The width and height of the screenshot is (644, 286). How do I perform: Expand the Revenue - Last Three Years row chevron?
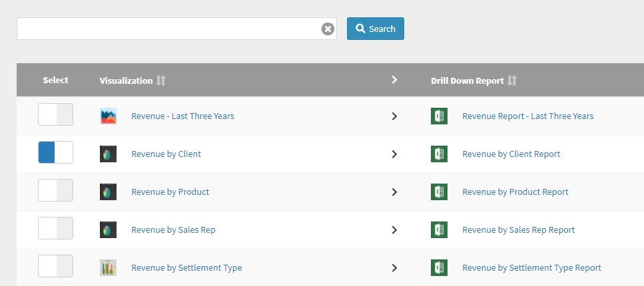394,116
